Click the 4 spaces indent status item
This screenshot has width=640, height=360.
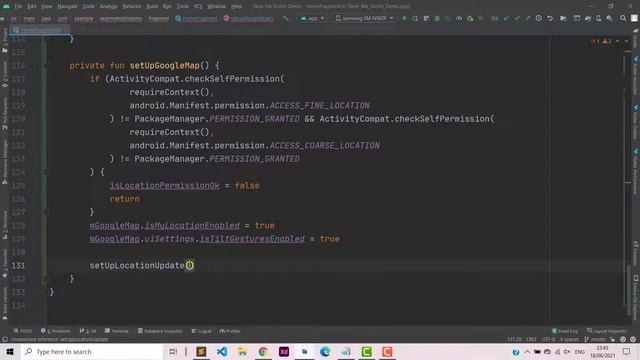[569, 339]
